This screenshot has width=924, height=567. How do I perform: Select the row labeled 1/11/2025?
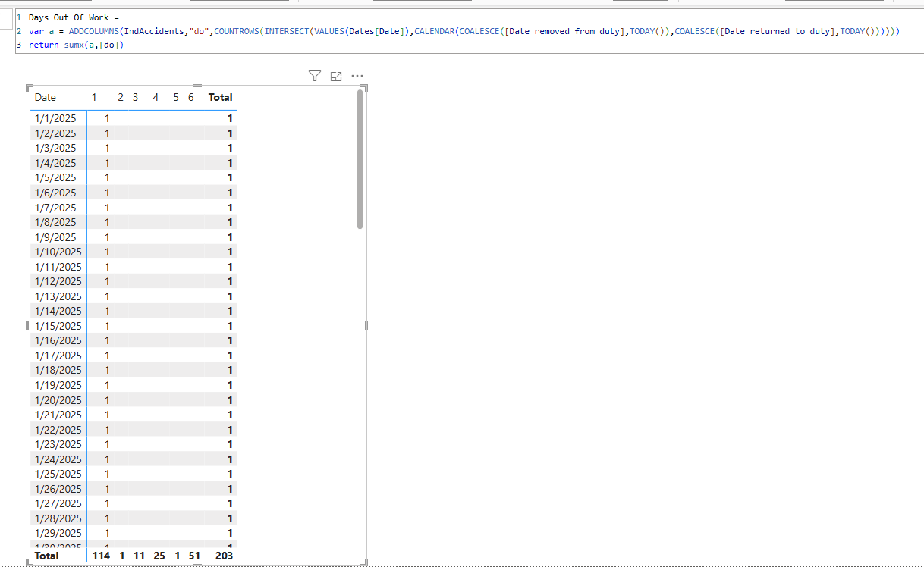pyautogui.click(x=134, y=267)
